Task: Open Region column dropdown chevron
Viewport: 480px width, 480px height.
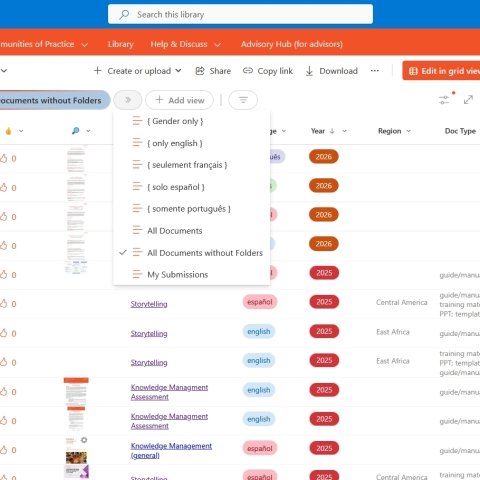Action: pos(408,131)
